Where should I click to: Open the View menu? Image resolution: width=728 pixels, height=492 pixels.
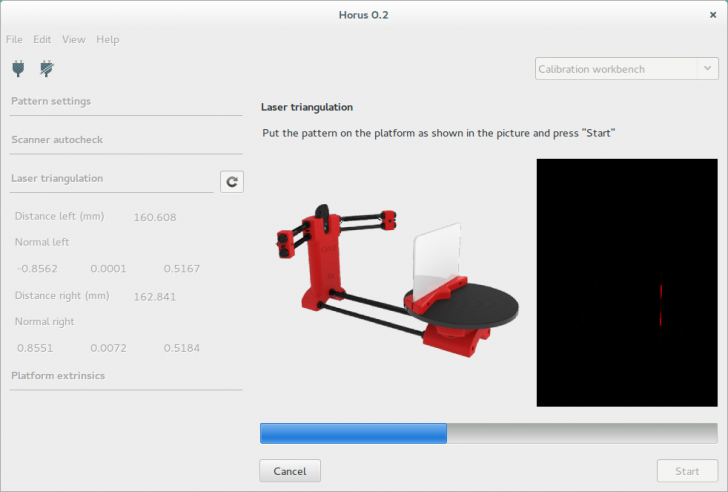[x=74, y=39]
